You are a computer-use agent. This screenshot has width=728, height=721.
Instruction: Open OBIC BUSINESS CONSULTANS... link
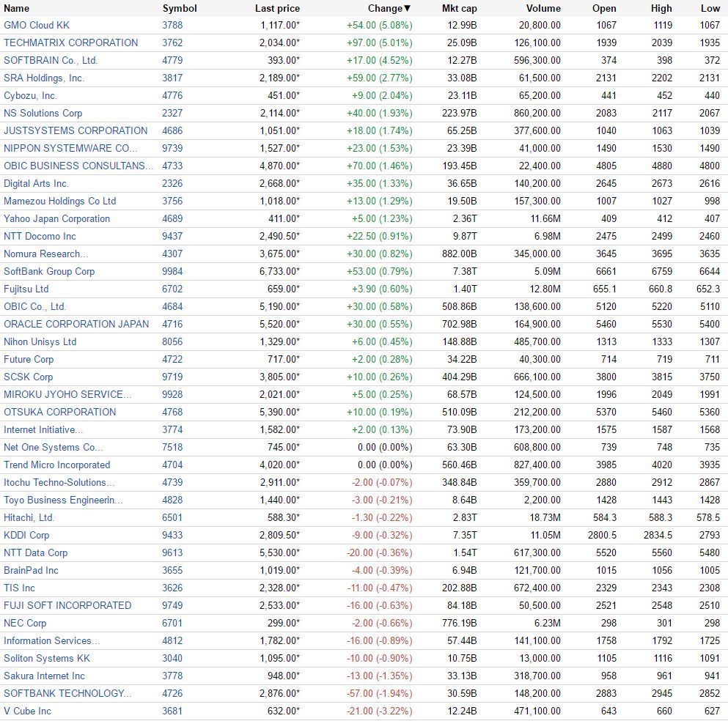coord(78,166)
